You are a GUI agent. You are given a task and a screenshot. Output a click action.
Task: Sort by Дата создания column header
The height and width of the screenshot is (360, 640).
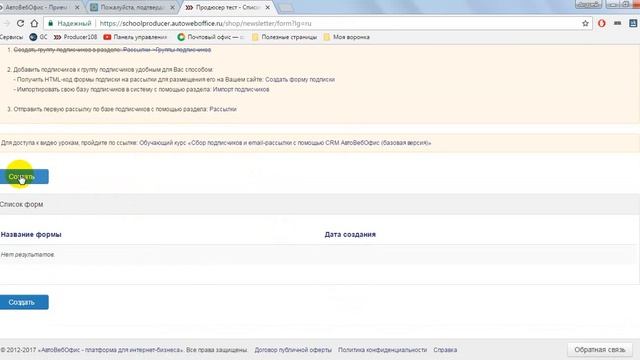[350, 235]
